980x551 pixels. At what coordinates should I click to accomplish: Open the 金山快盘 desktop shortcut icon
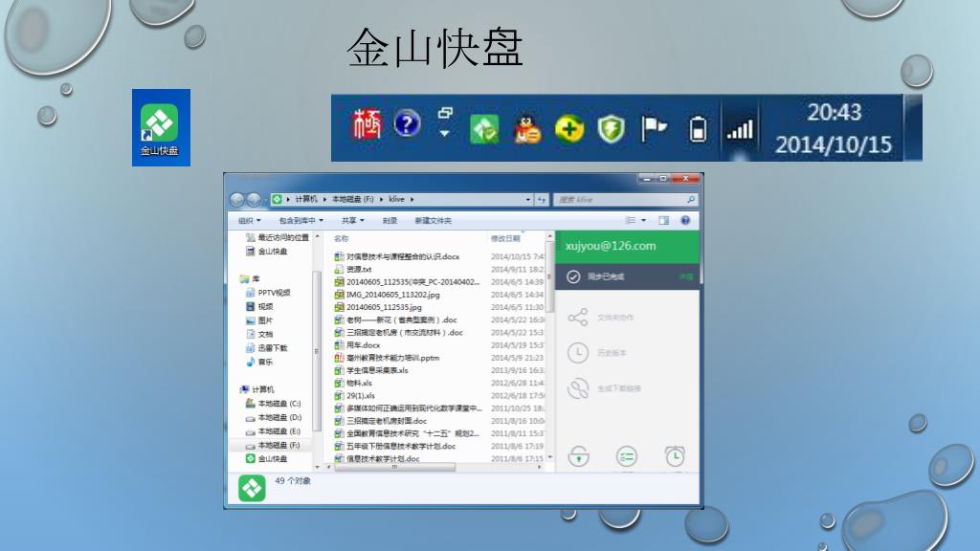tap(160, 127)
